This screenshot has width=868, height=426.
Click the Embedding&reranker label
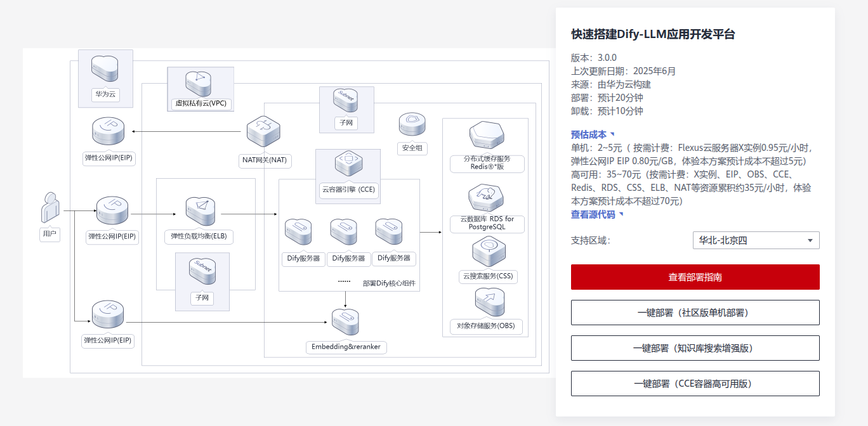(346, 347)
